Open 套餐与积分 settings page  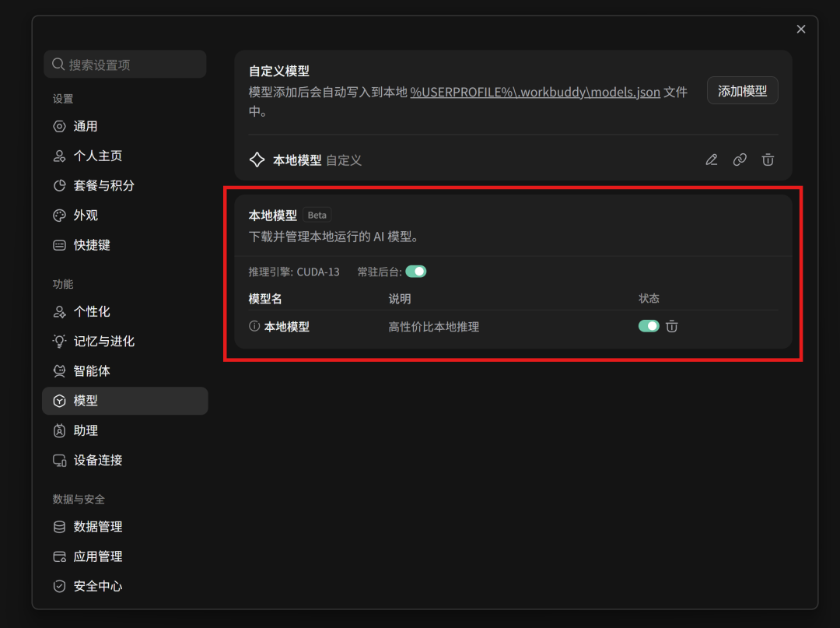click(124, 185)
